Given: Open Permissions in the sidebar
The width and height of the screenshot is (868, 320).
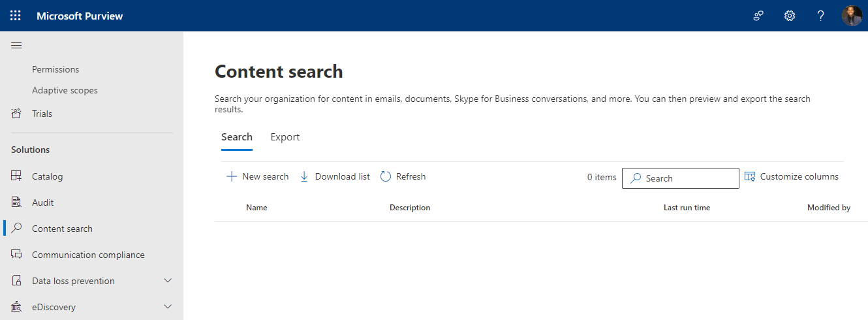Looking at the screenshot, I should click(55, 69).
